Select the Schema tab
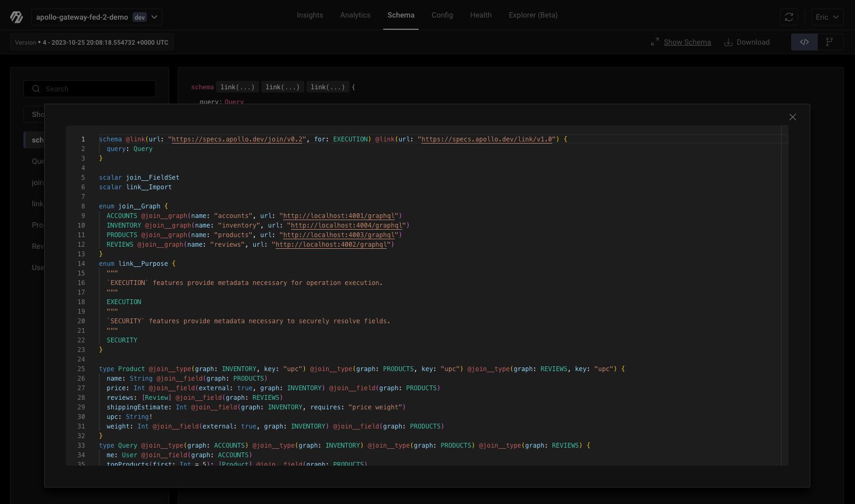The width and height of the screenshot is (855, 504). tap(401, 15)
